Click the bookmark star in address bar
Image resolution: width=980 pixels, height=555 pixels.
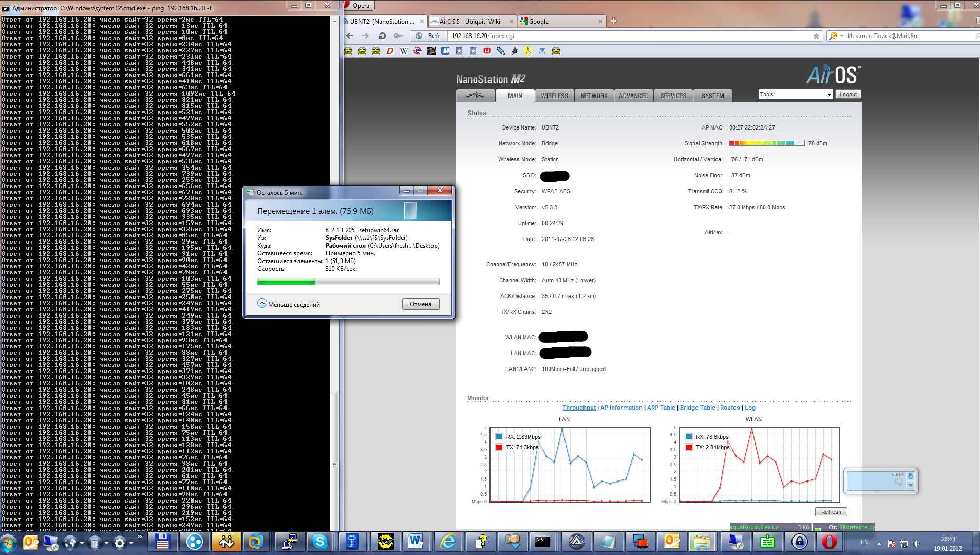816,36
